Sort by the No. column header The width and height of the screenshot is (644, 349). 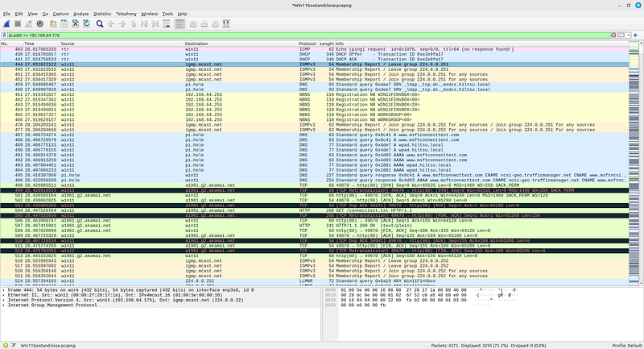coord(11,44)
